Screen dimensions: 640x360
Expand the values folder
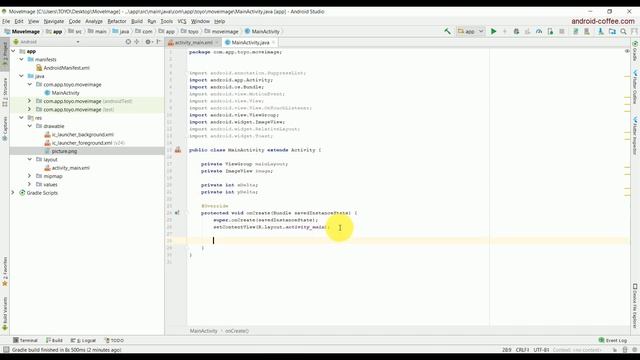(x=29, y=184)
